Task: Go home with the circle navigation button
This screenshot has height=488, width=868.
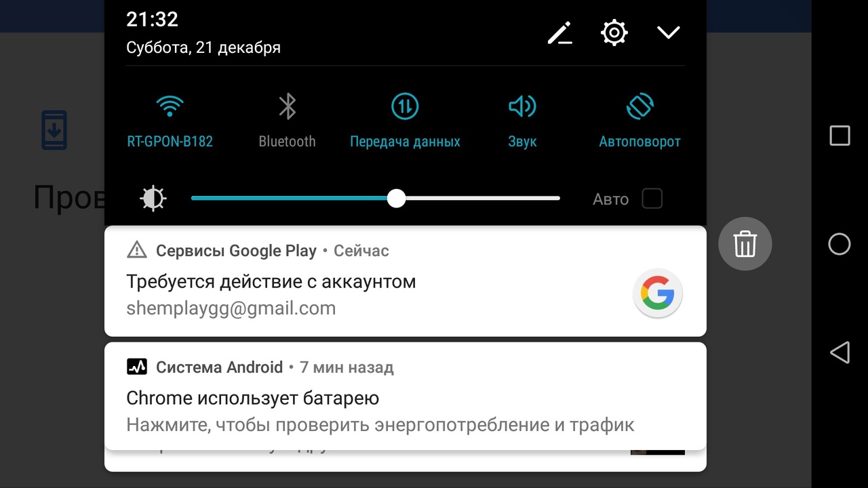Action: pyautogui.click(x=840, y=244)
